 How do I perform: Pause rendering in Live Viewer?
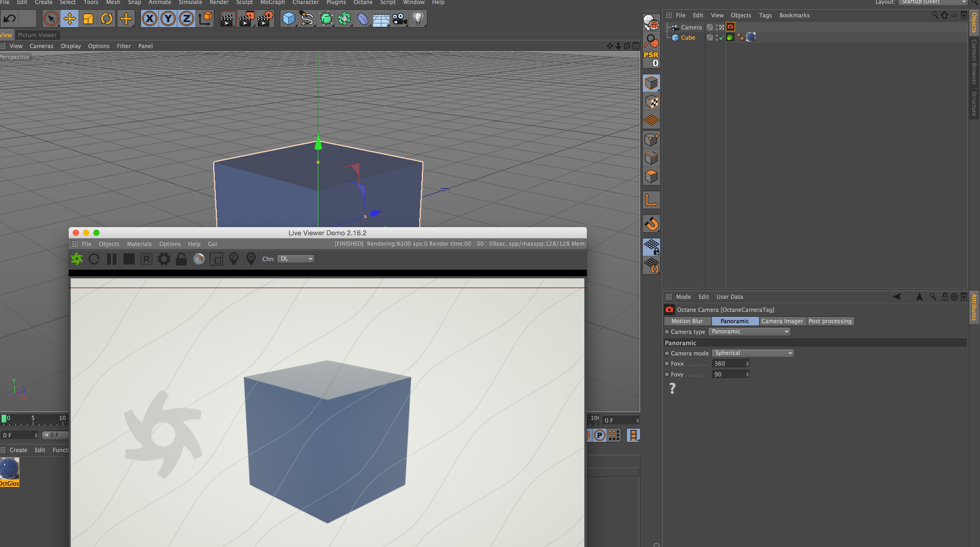(x=111, y=259)
